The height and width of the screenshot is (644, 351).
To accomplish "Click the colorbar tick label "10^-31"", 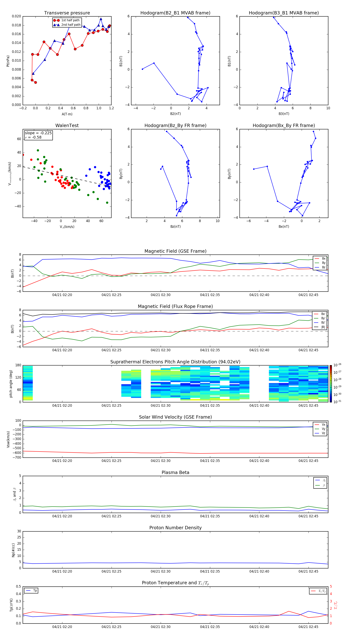I will click(x=337, y=402).
